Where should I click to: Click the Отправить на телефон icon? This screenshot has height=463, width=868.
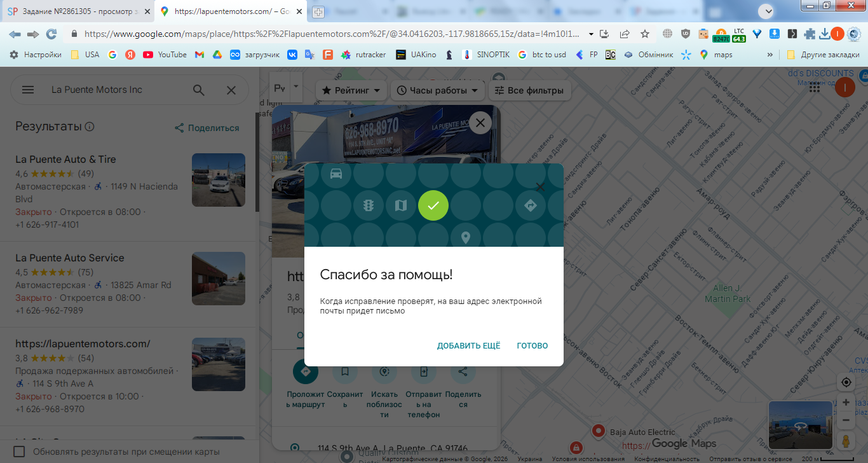click(423, 372)
